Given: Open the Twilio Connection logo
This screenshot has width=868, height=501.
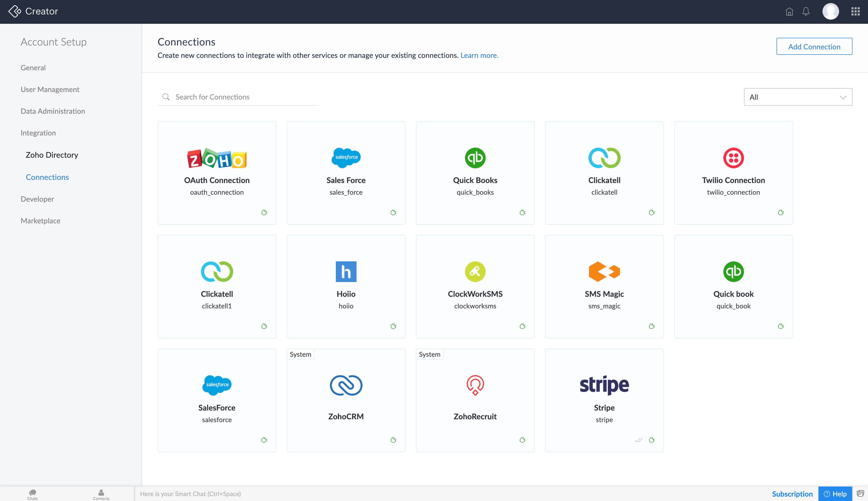Looking at the screenshot, I should 733,158.
